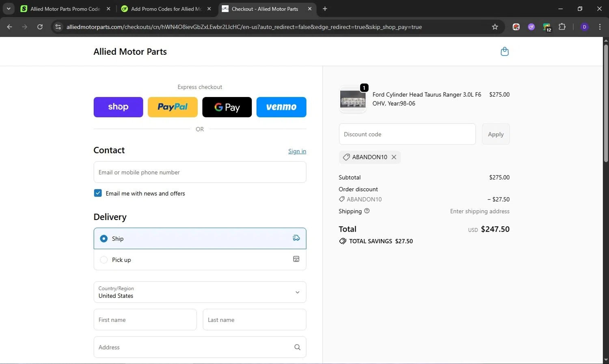Click the shipping help question mark icon
Viewport: 609px width, 364px height.
[x=367, y=211]
